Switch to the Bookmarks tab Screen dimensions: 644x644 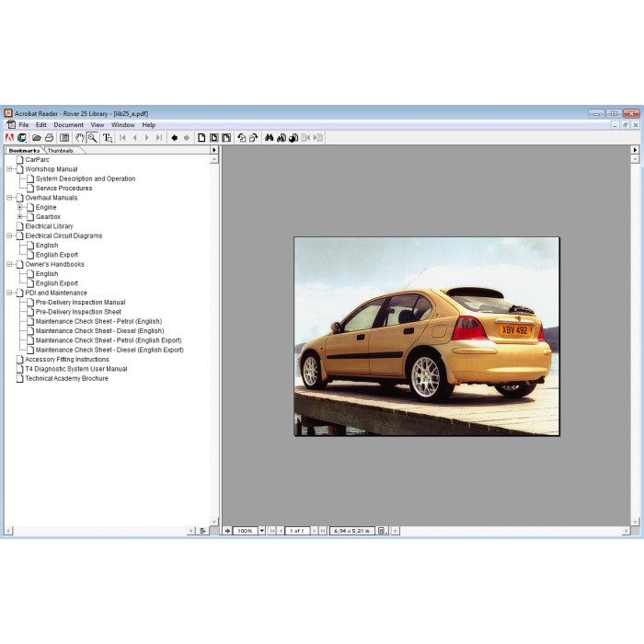[24, 150]
